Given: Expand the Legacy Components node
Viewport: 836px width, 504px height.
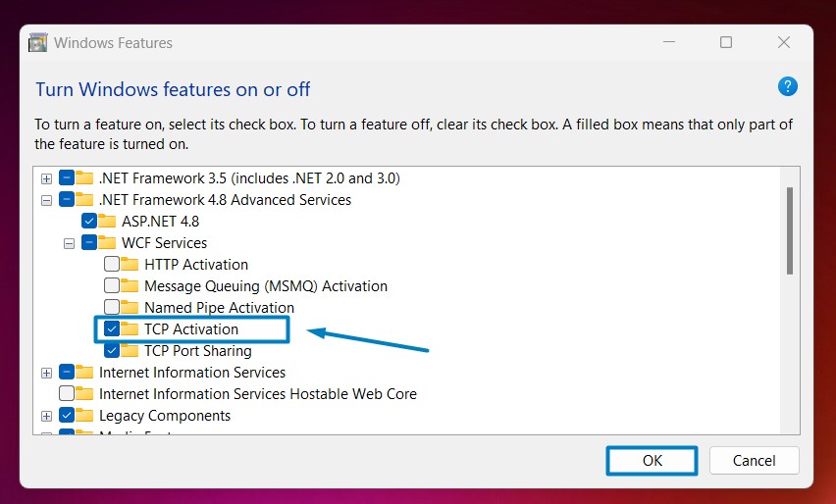Looking at the screenshot, I should coord(47,416).
